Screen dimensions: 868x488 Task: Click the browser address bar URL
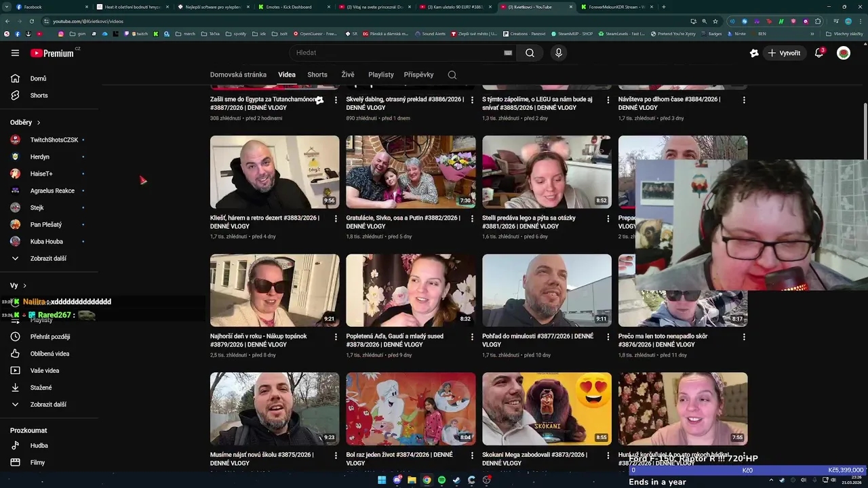click(x=88, y=21)
